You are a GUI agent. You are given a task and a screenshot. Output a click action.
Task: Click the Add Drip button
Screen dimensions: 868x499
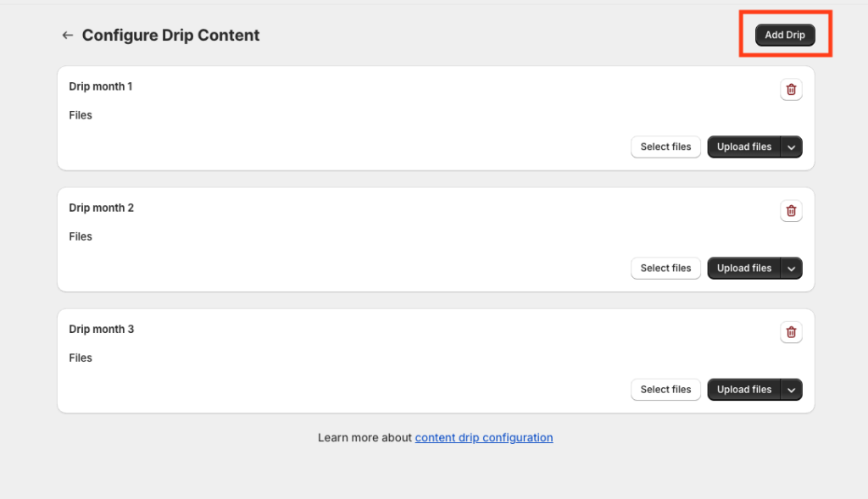785,35
